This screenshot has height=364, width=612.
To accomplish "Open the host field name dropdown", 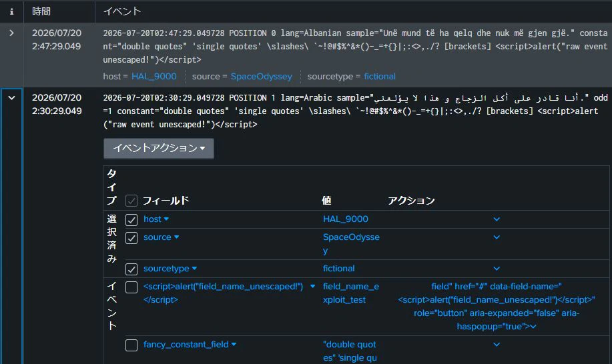I will (x=156, y=219).
